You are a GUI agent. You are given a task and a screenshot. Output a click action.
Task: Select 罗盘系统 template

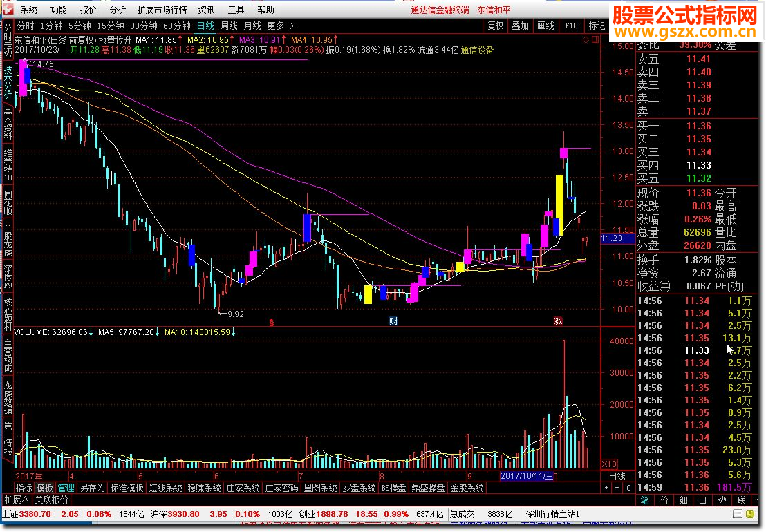pos(359,488)
